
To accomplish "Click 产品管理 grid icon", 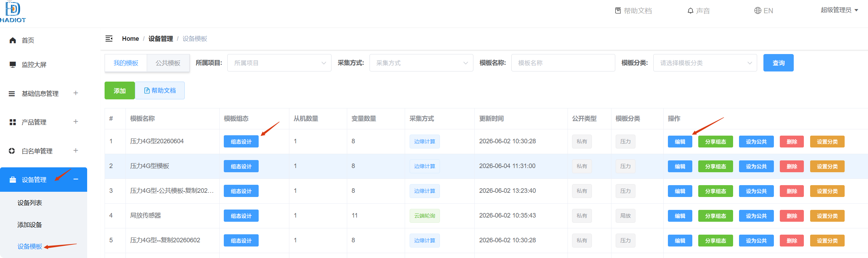I will pyautogui.click(x=13, y=122).
